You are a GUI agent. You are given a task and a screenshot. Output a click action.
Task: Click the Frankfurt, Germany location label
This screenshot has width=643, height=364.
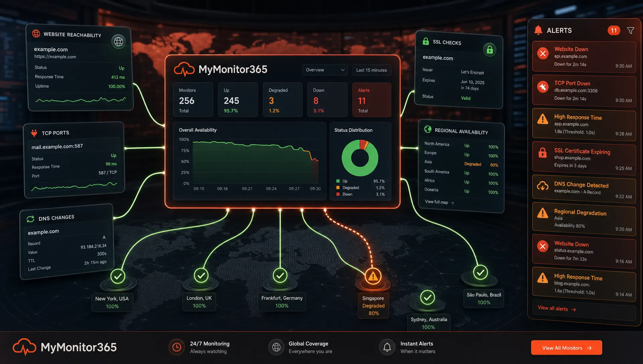click(x=282, y=298)
